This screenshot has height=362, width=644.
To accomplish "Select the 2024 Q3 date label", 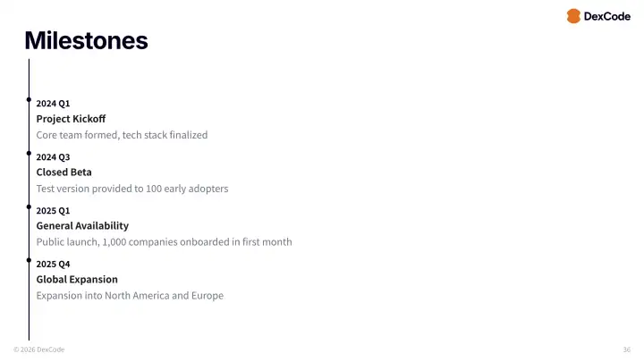I will pos(53,157).
